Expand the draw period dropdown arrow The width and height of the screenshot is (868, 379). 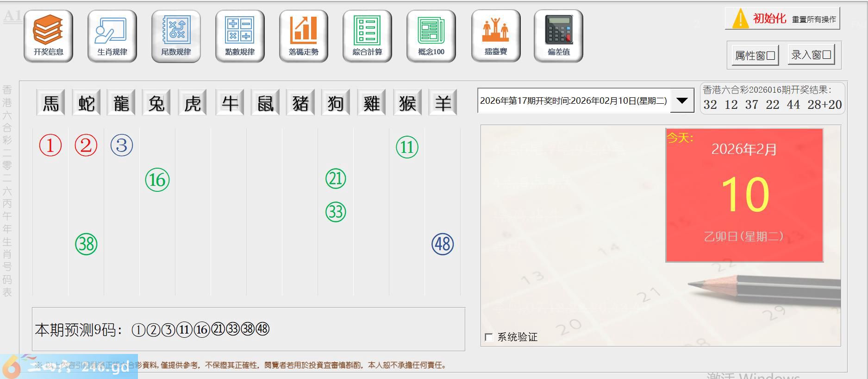682,101
